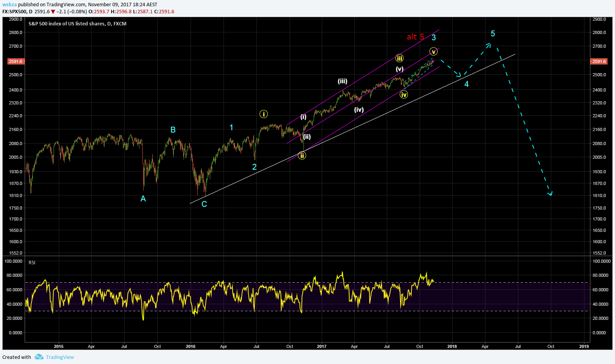Click the red down-triangle change indicator
615x364 pixels.
[53, 12]
